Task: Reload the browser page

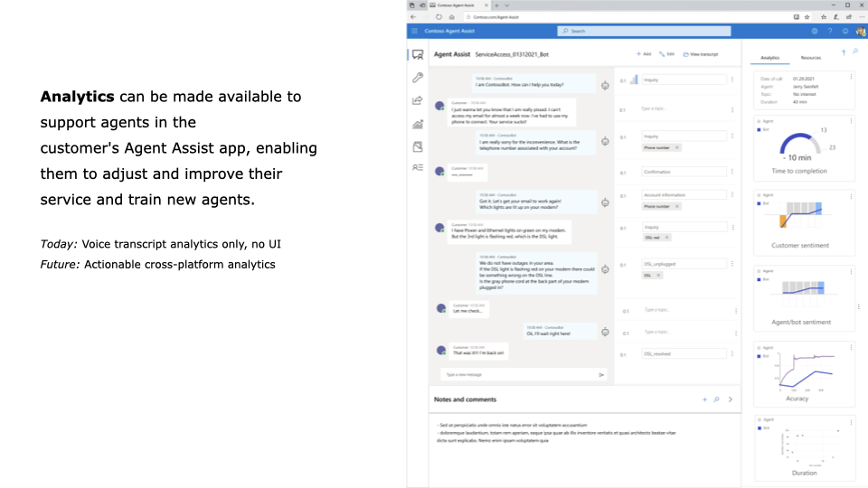Action: pyautogui.click(x=439, y=17)
